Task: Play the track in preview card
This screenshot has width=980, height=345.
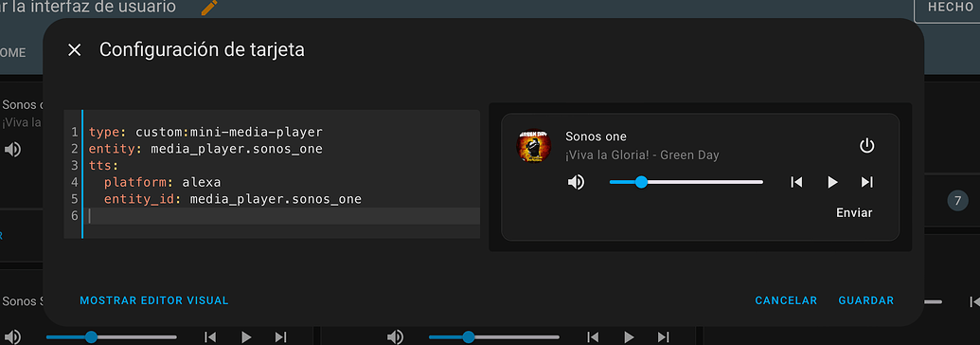Action: [832, 182]
